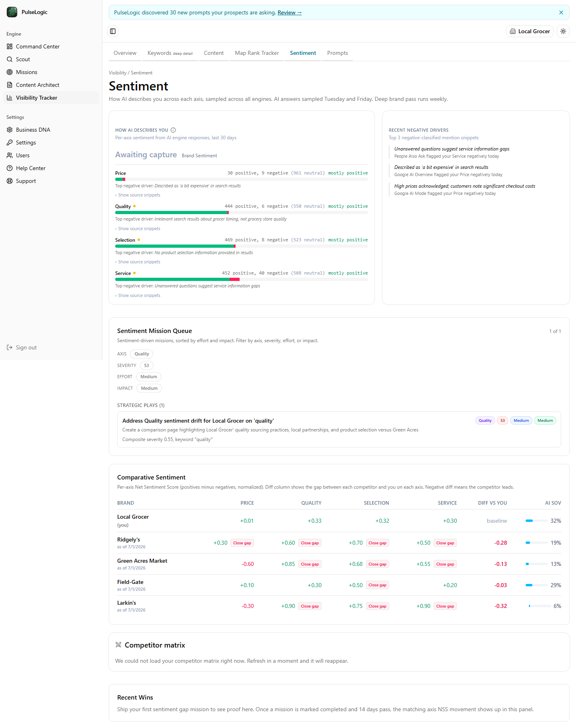Open the Map Rank Tracker tab
The height and width of the screenshot is (728, 576).
(257, 53)
